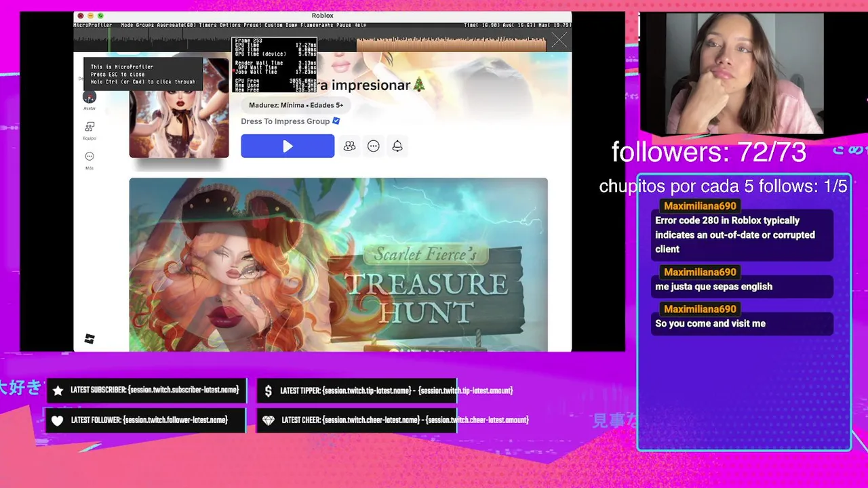Open the Dress To Impress Group link

[285, 121]
